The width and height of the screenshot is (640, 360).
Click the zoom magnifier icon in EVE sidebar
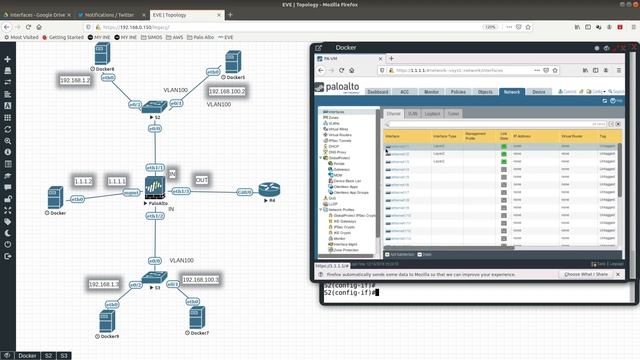tap(7, 141)
